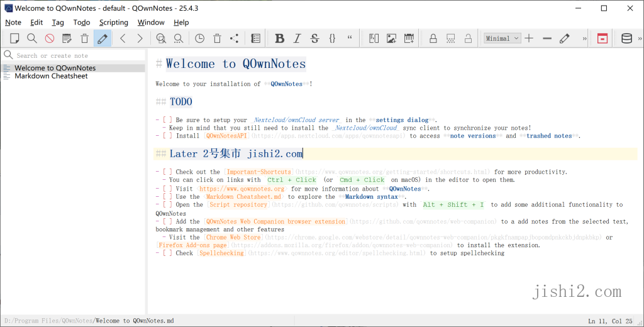Click the open padlock decrypt note icon
This screenshot has height=327, width=644.
[468, 38]
